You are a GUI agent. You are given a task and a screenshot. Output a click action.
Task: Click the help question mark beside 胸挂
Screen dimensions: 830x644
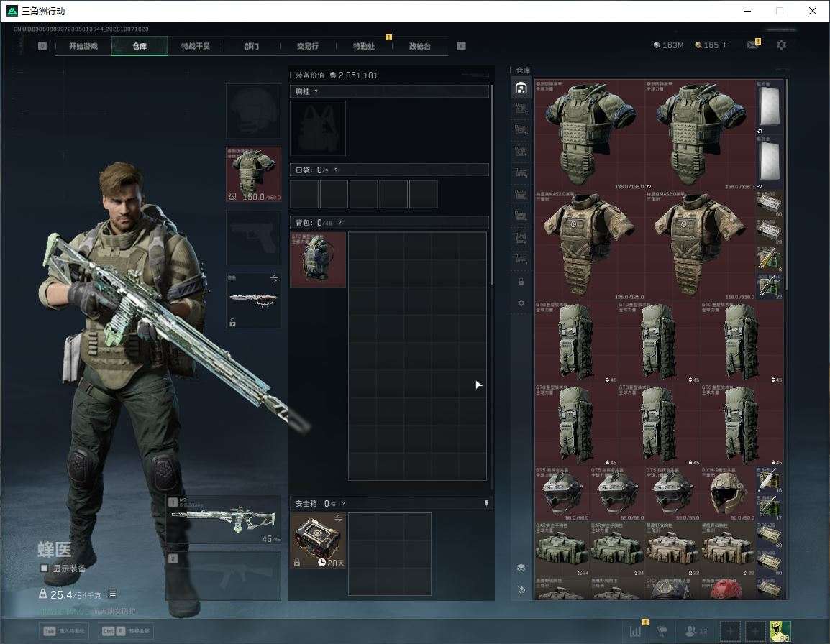pyautogui.click(x=316, y=91)
